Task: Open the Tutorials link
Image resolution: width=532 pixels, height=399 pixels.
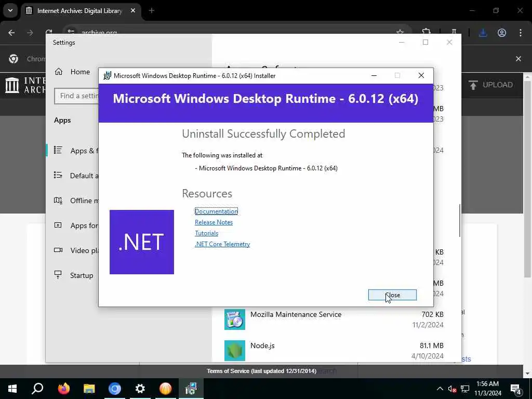Action: coord(207,233)
